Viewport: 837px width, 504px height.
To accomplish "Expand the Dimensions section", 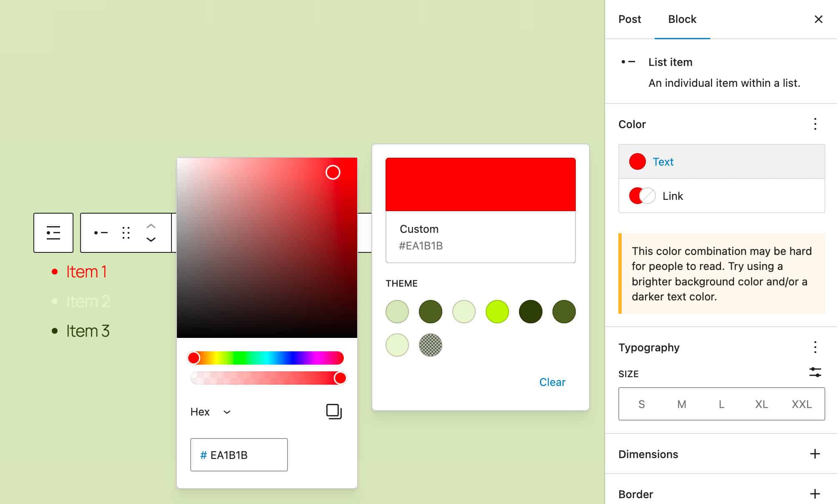I will tap(814, 454).
